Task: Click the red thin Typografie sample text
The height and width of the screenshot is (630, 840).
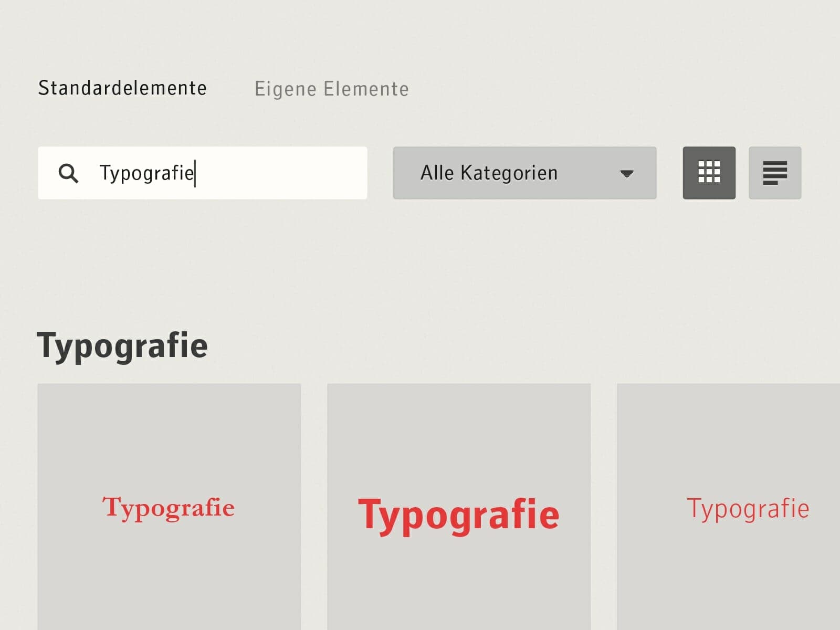Action: coord(748,509)
